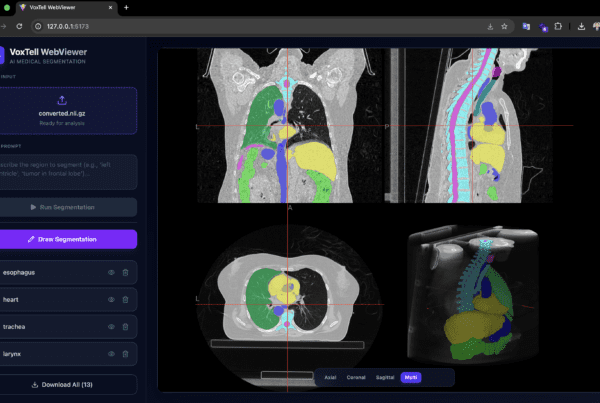Toggle trachea layer visibility eye
The height and width of the screenshot is (403, 600).
click(x=110, y=326)
